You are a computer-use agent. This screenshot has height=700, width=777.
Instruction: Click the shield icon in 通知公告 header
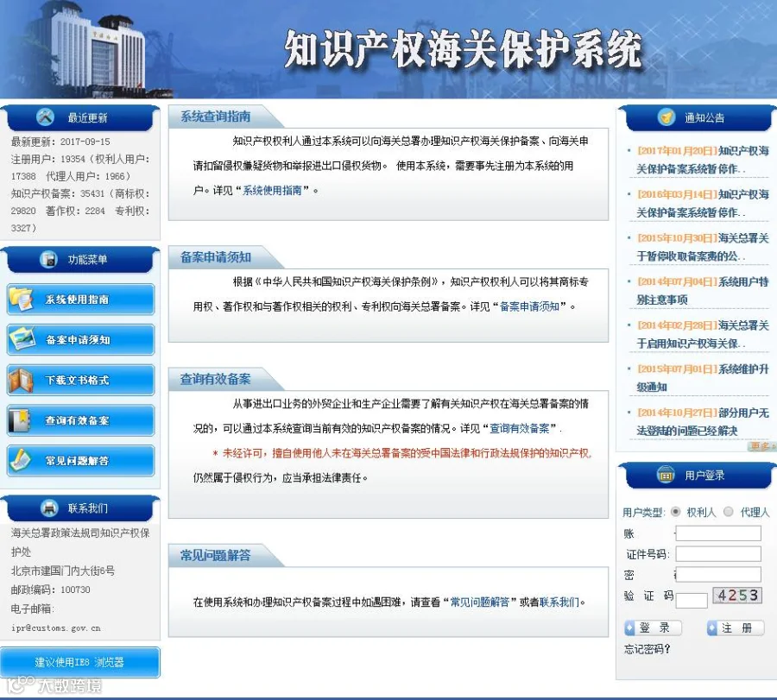pyautogui.click(x=666, y=117)
